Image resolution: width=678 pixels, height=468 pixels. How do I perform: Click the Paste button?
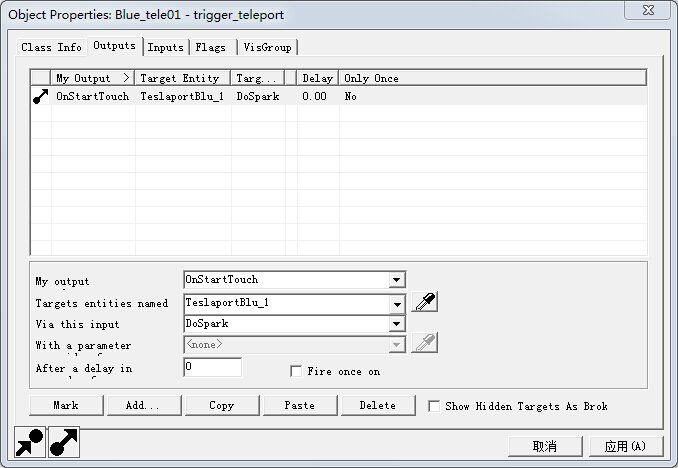tap(300, 405)
